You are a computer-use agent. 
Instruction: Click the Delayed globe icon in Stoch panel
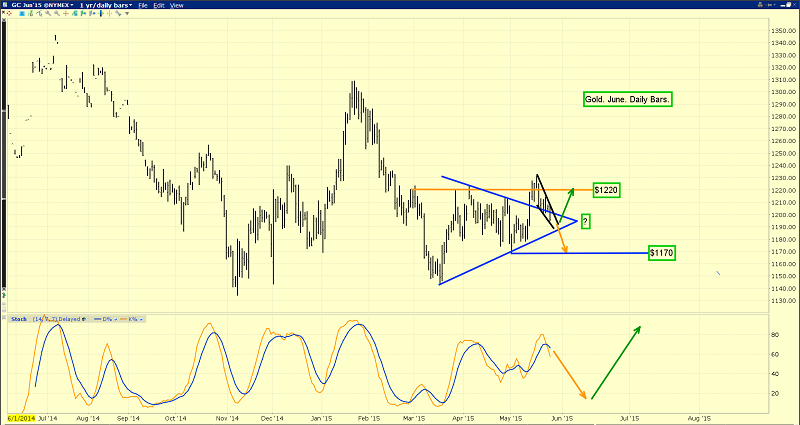click(84, 319)
